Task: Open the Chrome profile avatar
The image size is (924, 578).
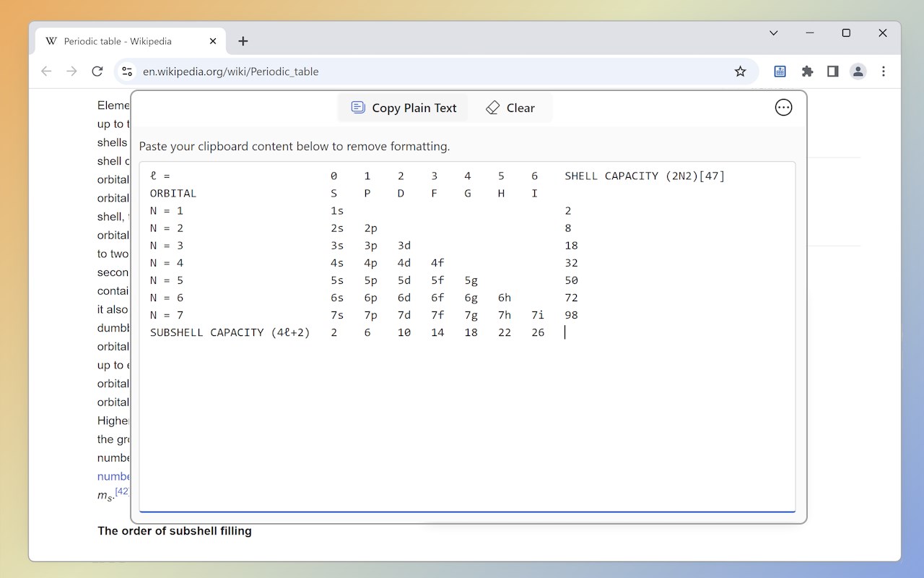Action: click(x=858, y=72)
